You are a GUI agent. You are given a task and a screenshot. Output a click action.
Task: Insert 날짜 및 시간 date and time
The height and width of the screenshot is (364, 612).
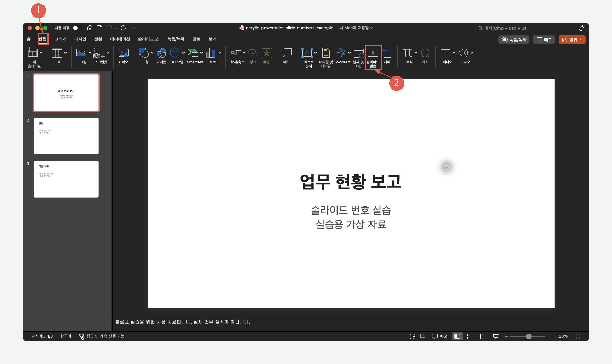(x=359, y=53)
